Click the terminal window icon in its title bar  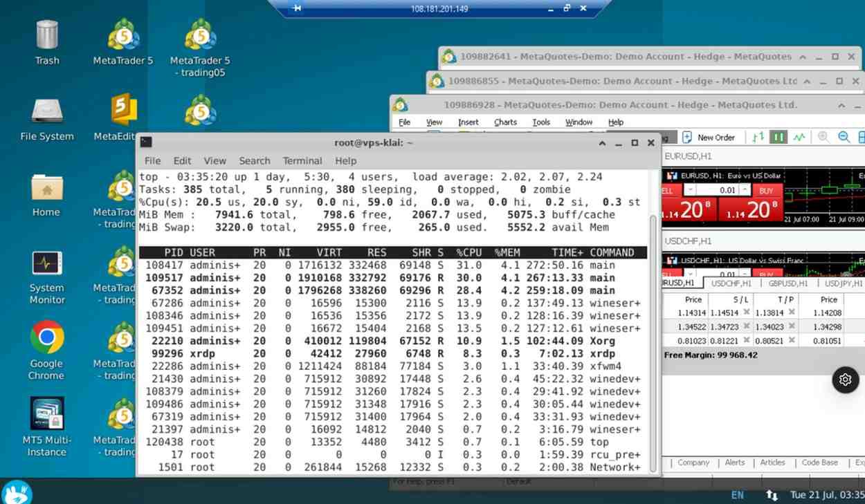(146, 142)
